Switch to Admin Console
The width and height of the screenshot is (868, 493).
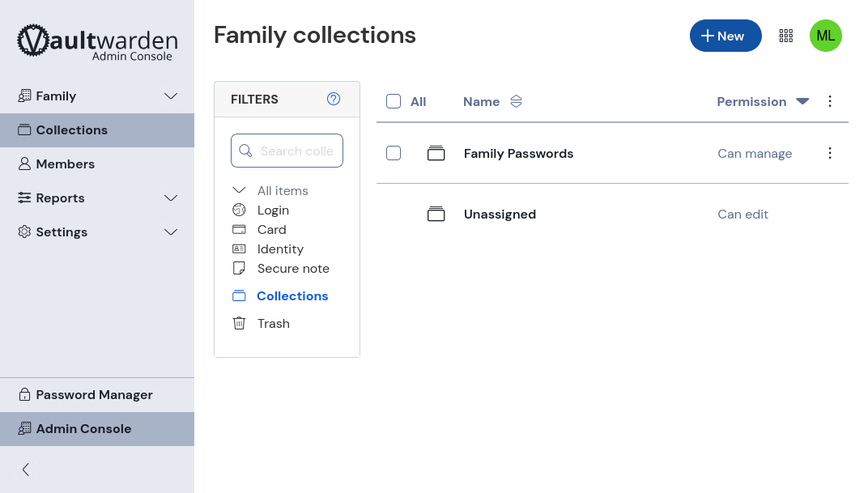click(97, 429)
